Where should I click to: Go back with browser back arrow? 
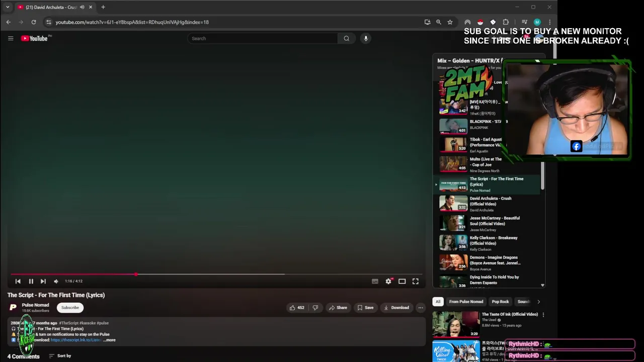pyautogui.click(x=9, y=22)
